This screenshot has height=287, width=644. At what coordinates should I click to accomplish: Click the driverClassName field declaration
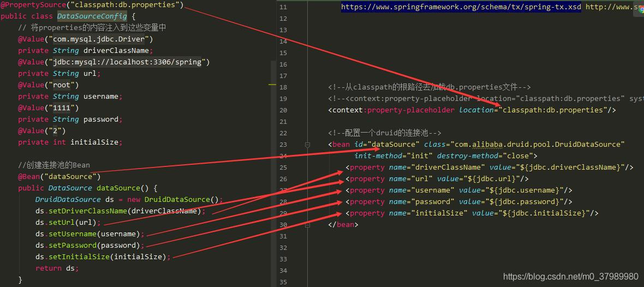[x=86, y=51]
